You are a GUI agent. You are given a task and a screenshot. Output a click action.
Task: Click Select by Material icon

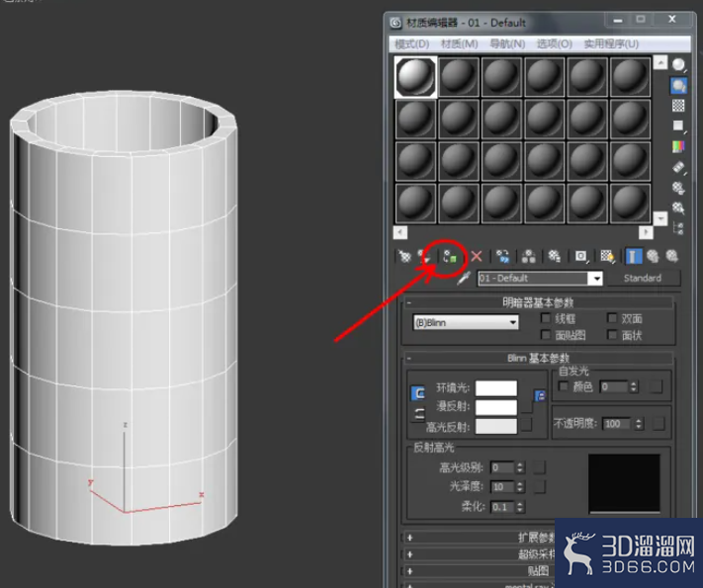tap(678, 208)
